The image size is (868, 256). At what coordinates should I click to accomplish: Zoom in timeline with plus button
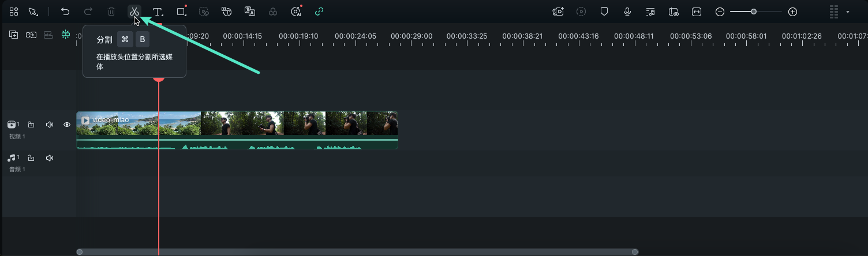click(x=793, y=12)
